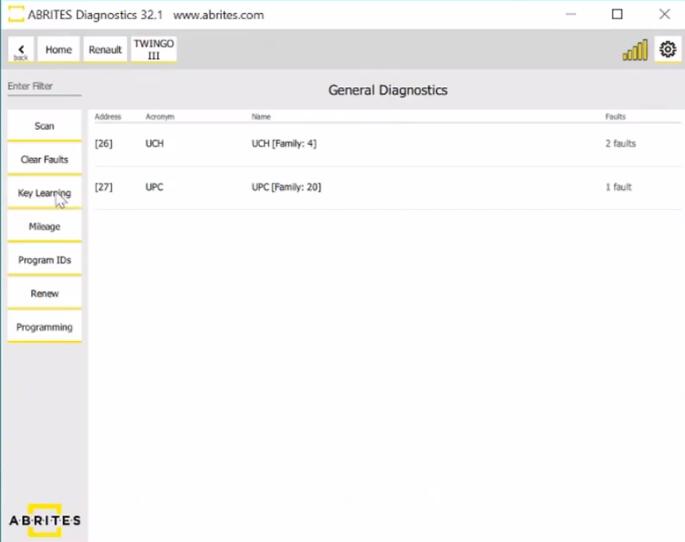Sort by the Address column header
Screen dimensions: 685x542
pyautogui.click(x=108, y=117)
